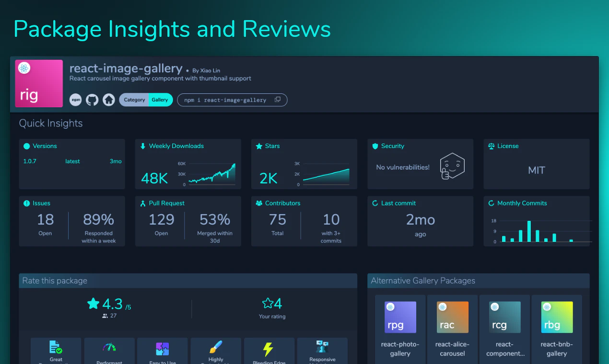Click the 'latest' version tag
609x364 pixels.
coord(72,161)
